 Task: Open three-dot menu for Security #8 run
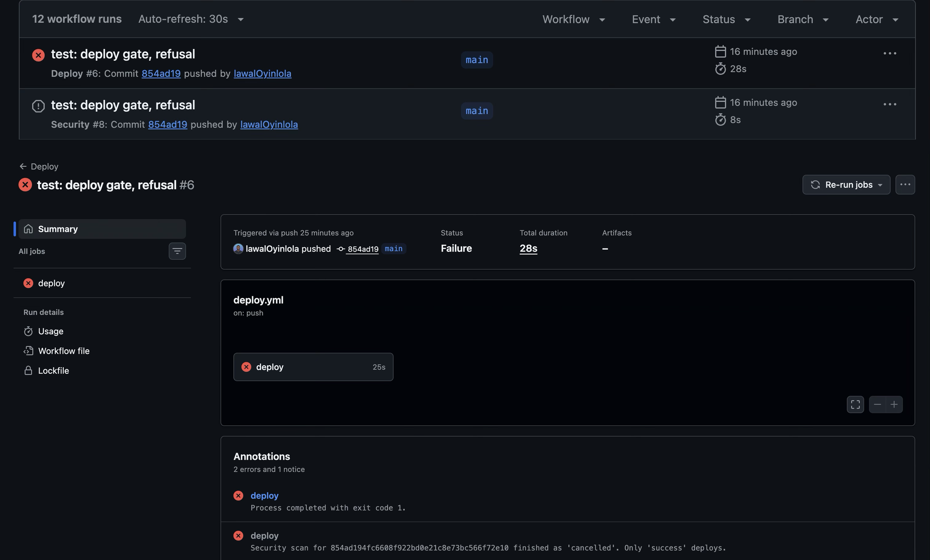point(890,105)
